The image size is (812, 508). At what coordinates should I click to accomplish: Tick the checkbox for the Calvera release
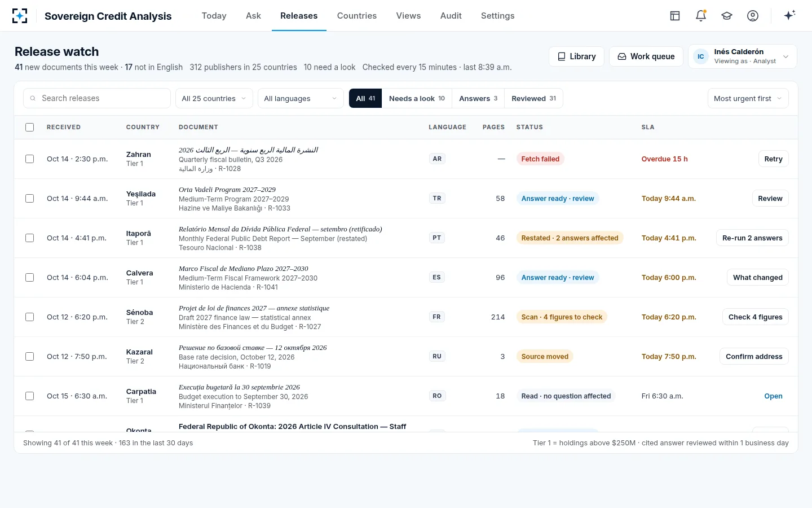(30, 277)
